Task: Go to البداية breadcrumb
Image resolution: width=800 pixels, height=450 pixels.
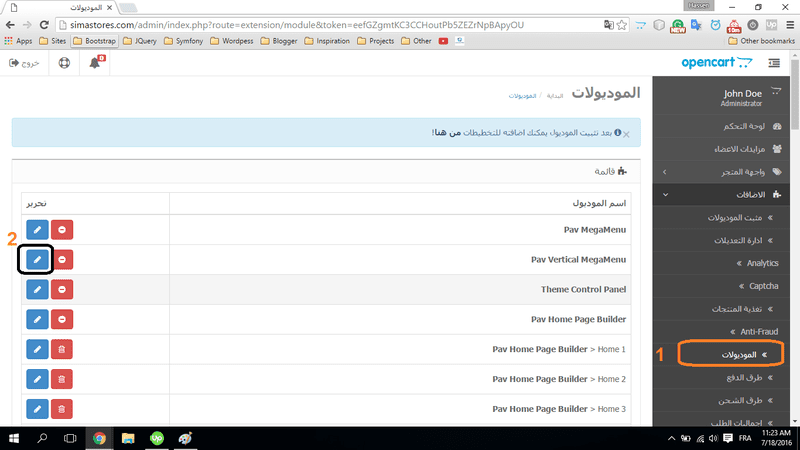Action: point(555,95)
